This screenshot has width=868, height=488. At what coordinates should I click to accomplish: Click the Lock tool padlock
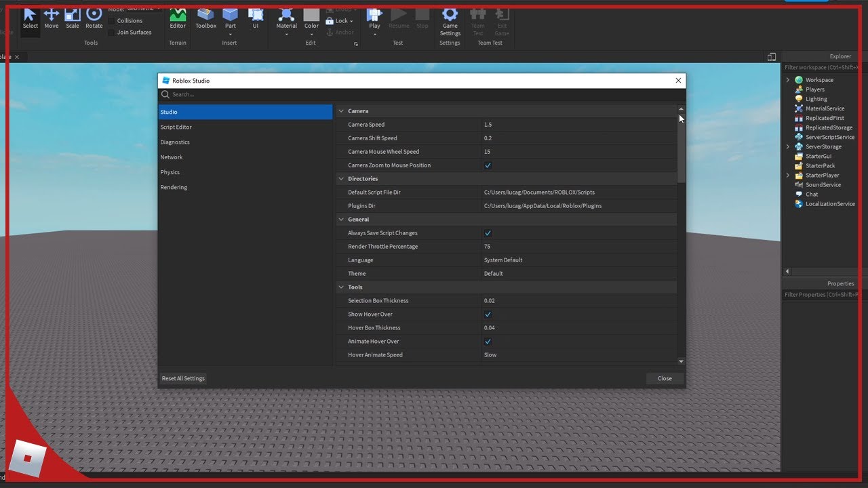tap(330, 21)
